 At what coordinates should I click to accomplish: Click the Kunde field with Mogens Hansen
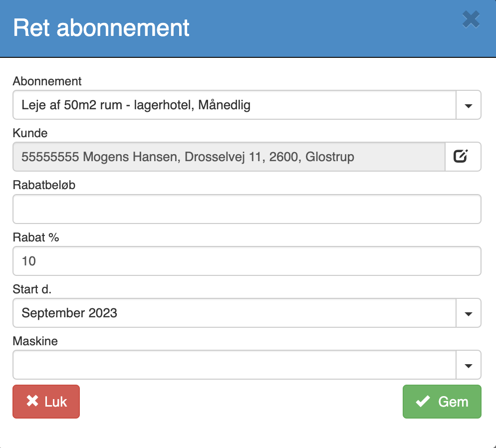[x=229, y=157]
